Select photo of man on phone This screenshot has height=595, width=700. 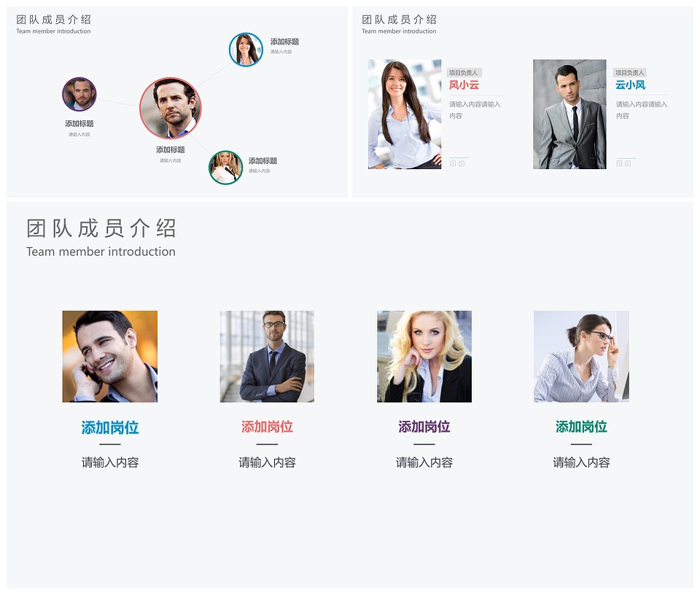tap(110, 356)
